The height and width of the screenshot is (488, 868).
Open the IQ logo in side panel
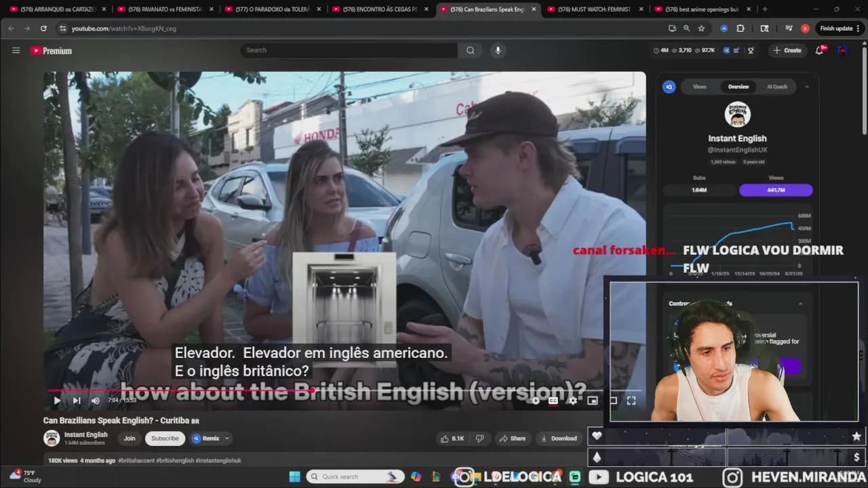(669, 87)
